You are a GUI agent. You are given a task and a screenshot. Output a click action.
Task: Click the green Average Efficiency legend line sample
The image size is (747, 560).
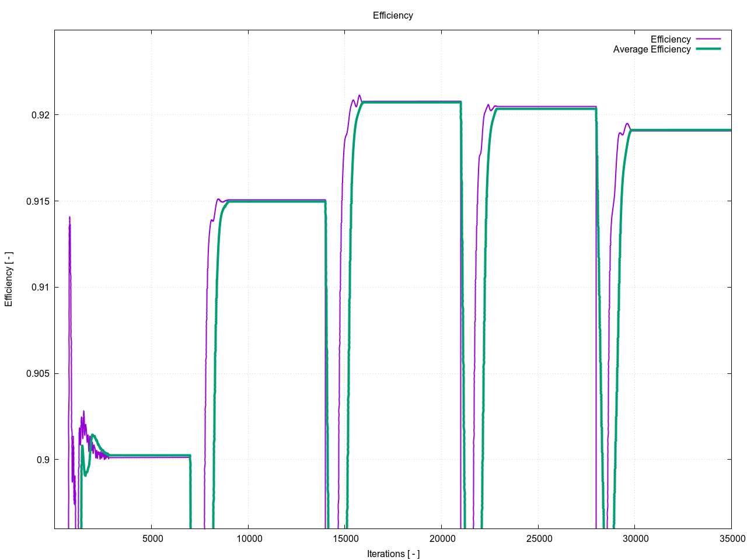click(x=708, y=49)
